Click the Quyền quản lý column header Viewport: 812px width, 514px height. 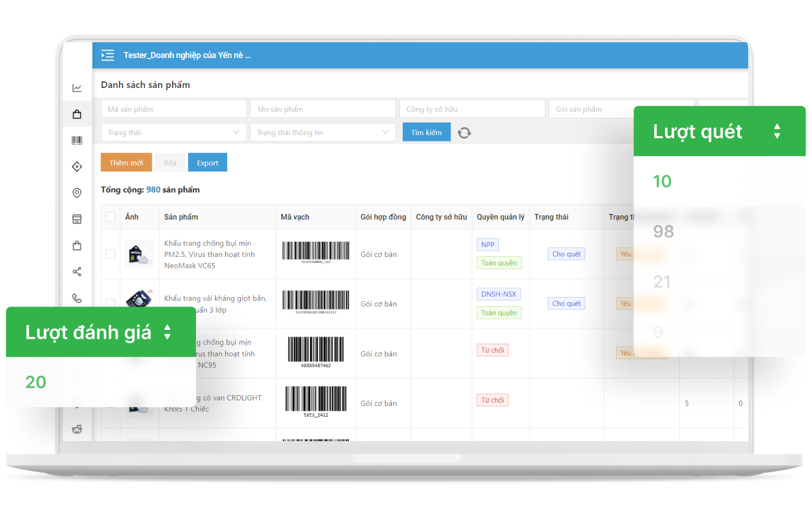click(x=501, y=217)
